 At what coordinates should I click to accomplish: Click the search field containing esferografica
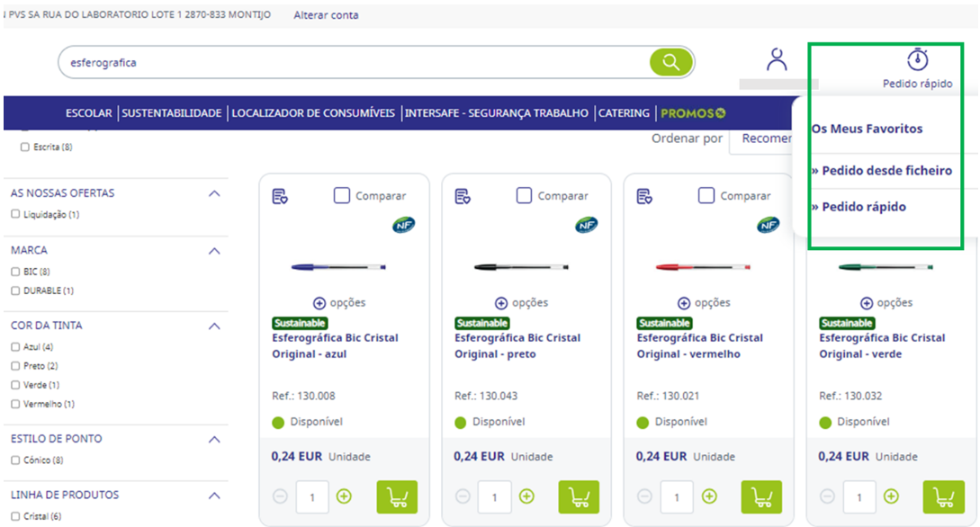tap(353, 62)
